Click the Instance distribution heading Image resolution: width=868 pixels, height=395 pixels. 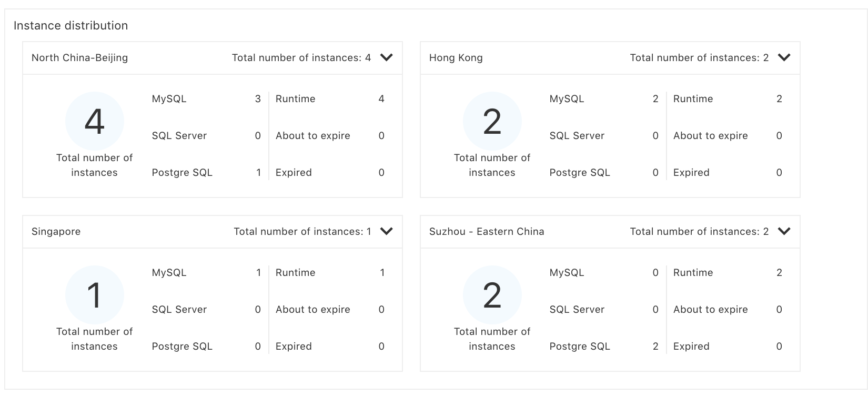click(70, 25)
